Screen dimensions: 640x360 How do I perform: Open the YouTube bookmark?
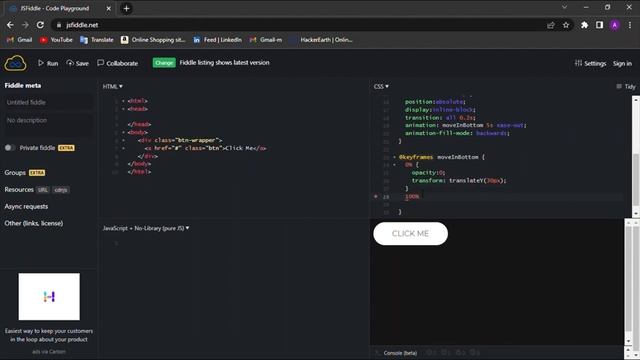pos(56,40)
